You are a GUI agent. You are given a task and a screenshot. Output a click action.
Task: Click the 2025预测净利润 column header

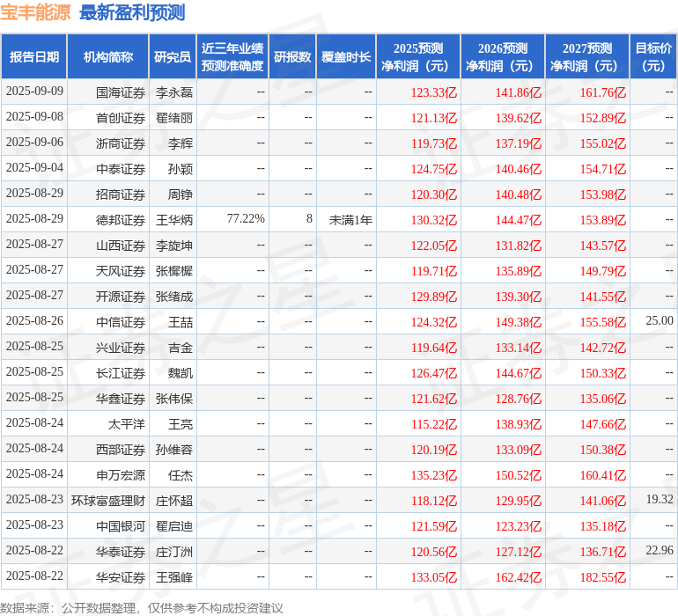(x=417, y=57)
